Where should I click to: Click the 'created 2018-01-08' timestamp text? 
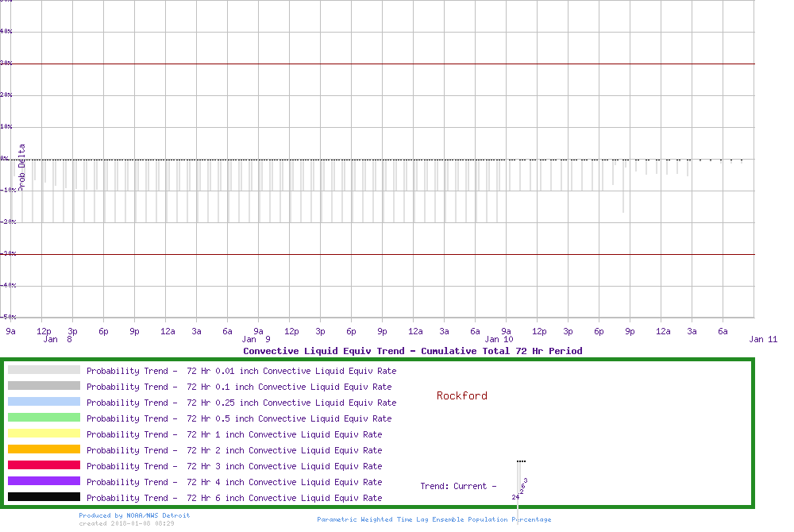[x=126, y=523]
